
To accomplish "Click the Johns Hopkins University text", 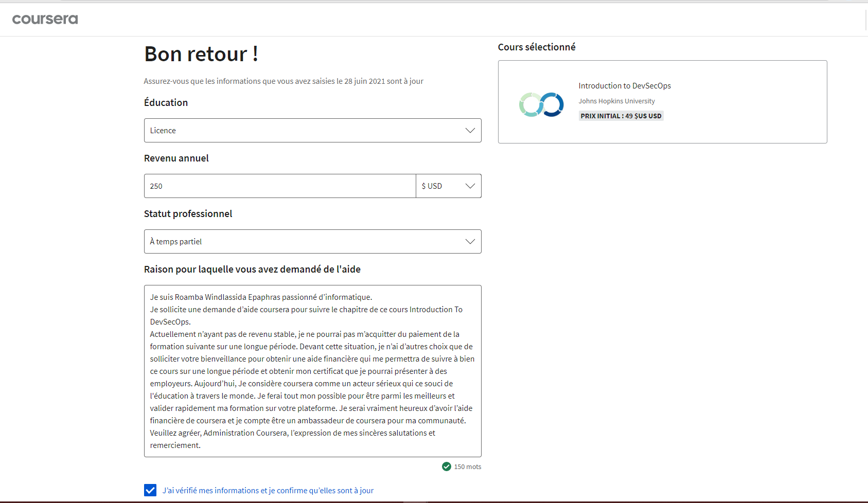I will [x=616, y=101].
